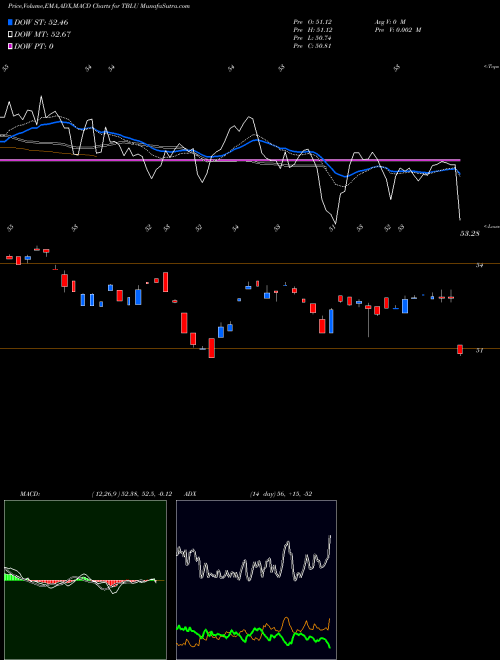Screen dimensions: 500x660
Task: Click the magenta horizontal DOW PT line
Action: pyautogui.click(x=230, y=160)
